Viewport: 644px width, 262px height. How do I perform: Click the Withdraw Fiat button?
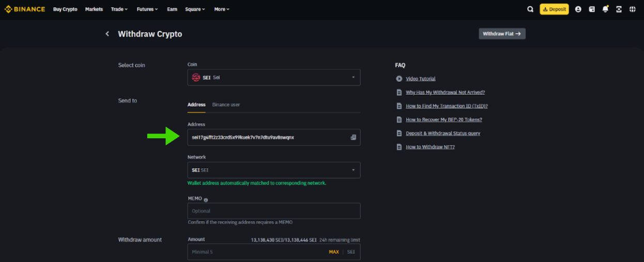(502, 34)
